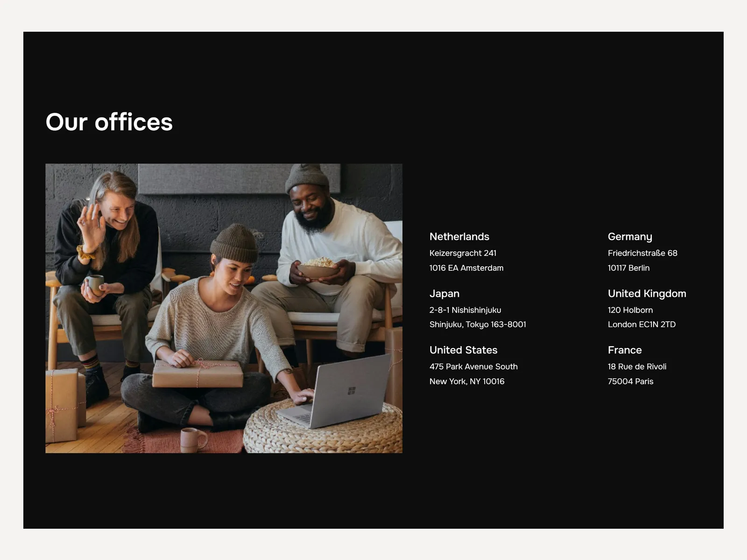Click '120 Holborn' address line
The height and width of the screenshot is (560, 747).
[x=630, y=310]
